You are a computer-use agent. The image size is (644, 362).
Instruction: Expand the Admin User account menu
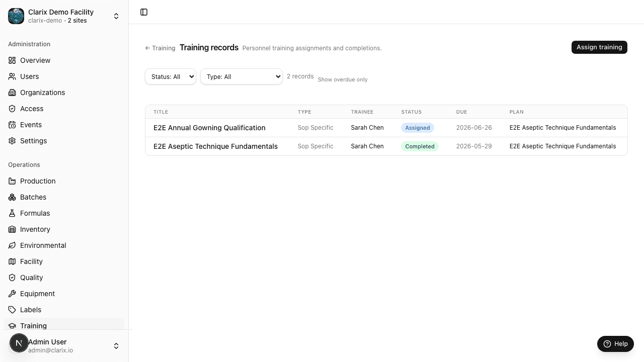(116, 346)
